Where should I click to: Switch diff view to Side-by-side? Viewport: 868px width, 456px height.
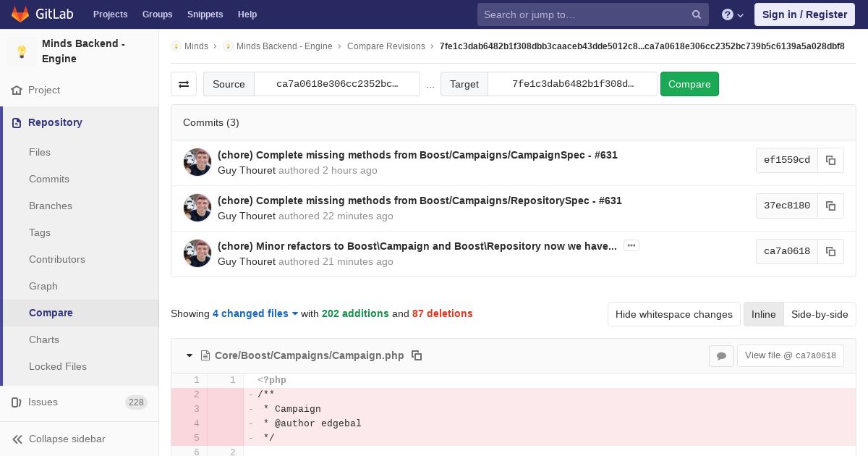pos(820,314)
